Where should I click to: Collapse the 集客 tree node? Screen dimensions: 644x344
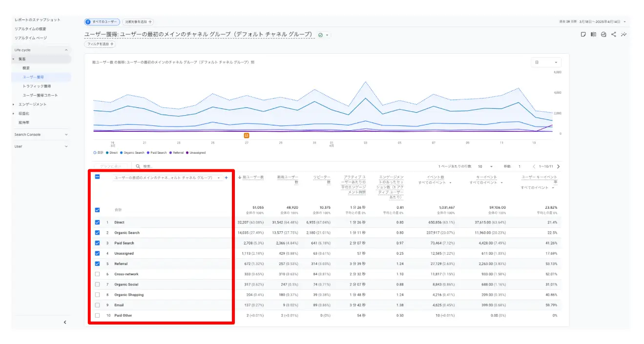coord(14,59)
